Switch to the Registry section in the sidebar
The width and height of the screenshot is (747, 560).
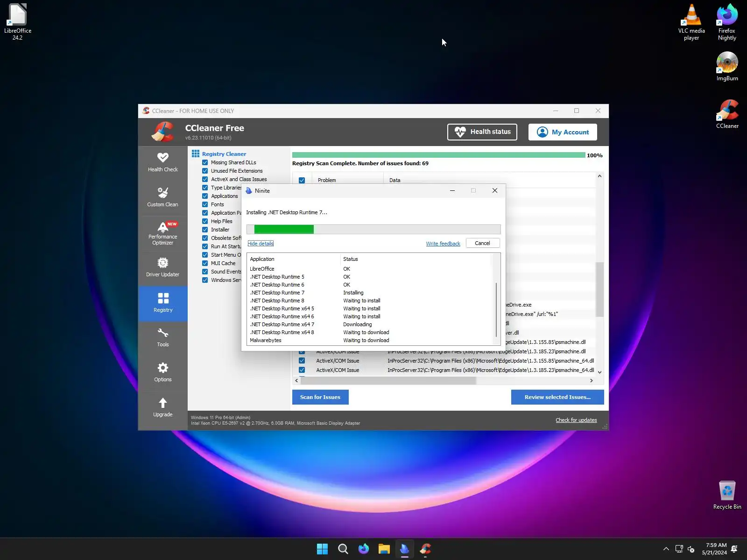tap(162, 303)
